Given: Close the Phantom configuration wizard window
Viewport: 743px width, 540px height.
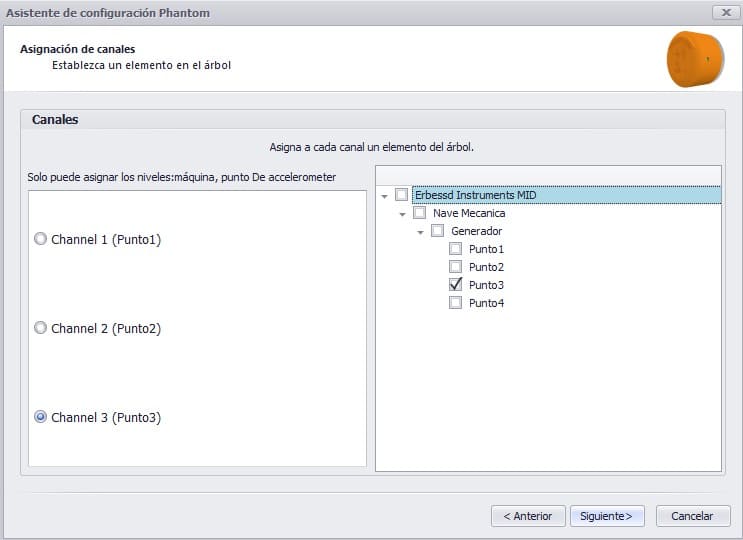Looking at the screenshot, I should click(x=725, y=12).
